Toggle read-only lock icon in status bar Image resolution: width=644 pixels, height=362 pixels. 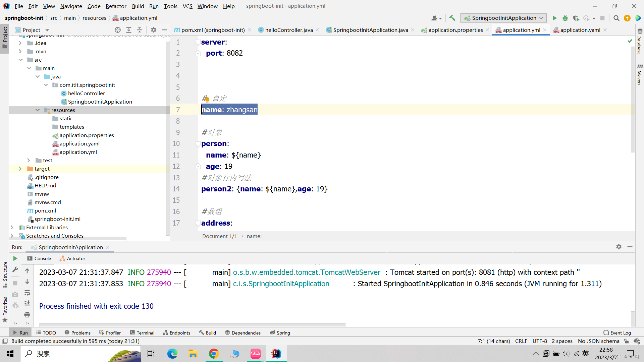click(626, 341)
